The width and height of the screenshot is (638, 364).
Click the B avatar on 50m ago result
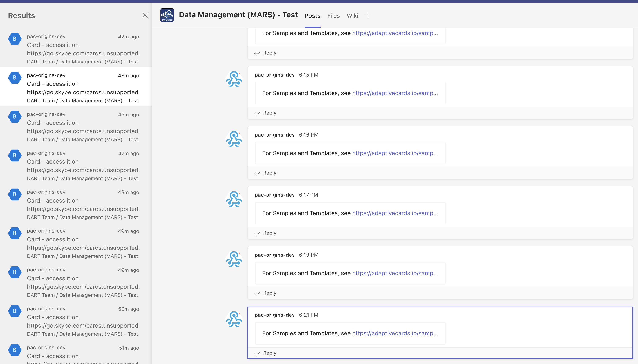tap(15, 311)
